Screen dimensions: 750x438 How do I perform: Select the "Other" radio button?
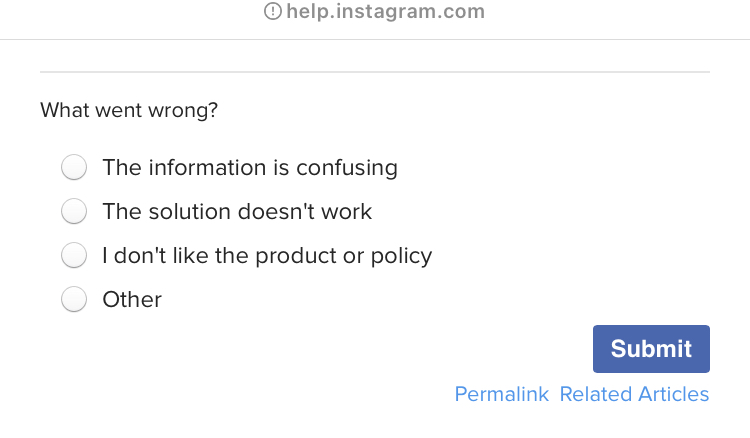74,300
